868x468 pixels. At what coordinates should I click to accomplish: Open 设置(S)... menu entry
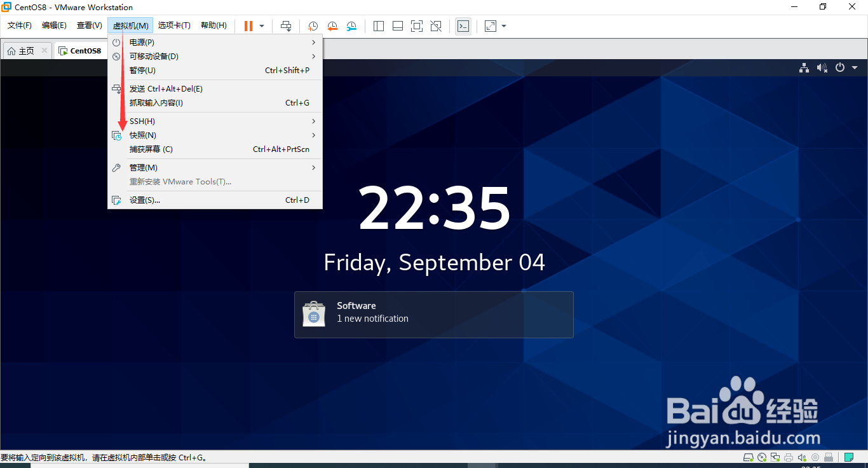tap(215, 200)
